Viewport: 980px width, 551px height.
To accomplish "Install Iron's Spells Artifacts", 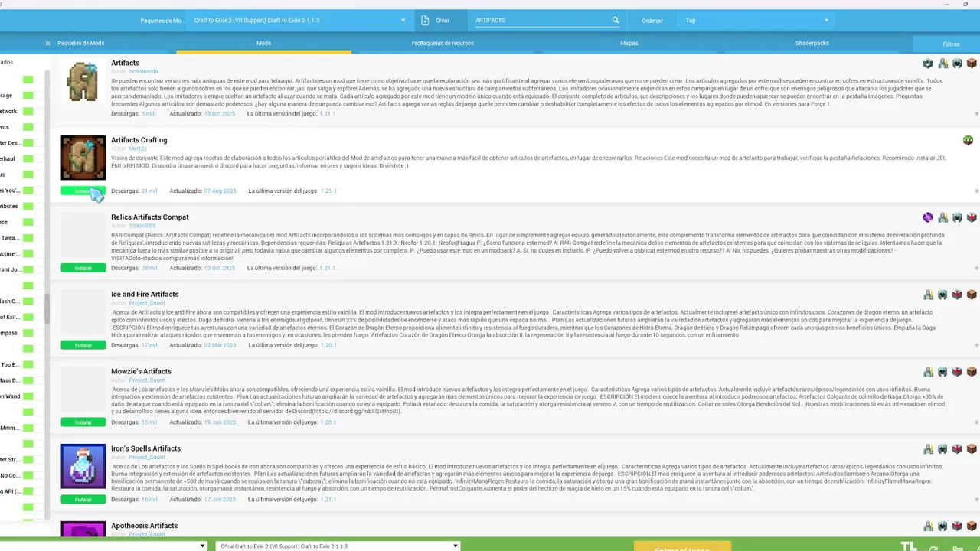I will (83, 500).
